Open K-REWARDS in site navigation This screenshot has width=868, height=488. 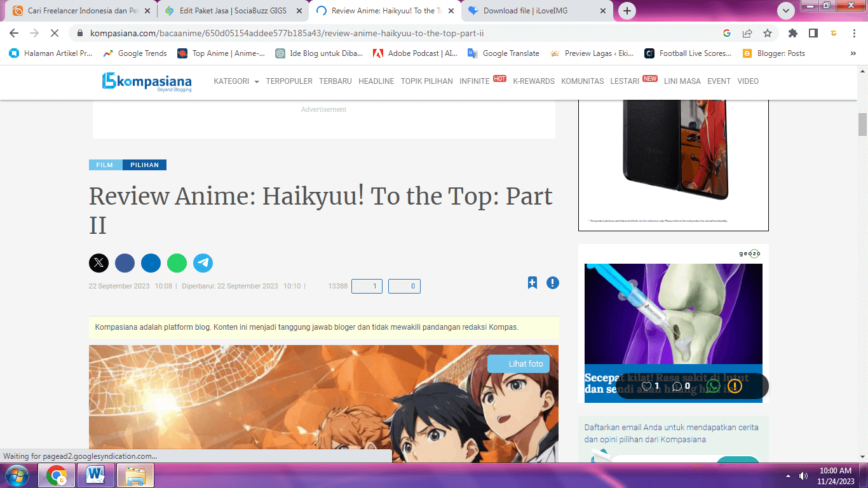click(x=534, y=81)
